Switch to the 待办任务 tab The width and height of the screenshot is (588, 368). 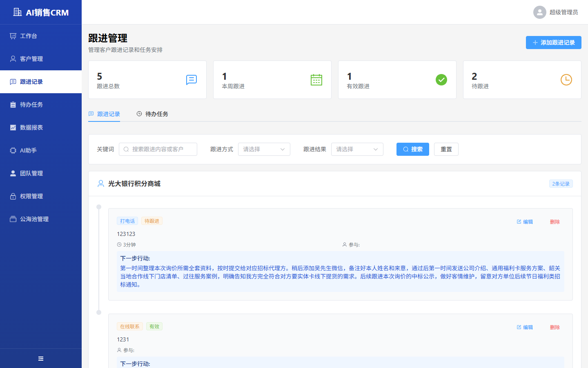(x=152, y=114)
